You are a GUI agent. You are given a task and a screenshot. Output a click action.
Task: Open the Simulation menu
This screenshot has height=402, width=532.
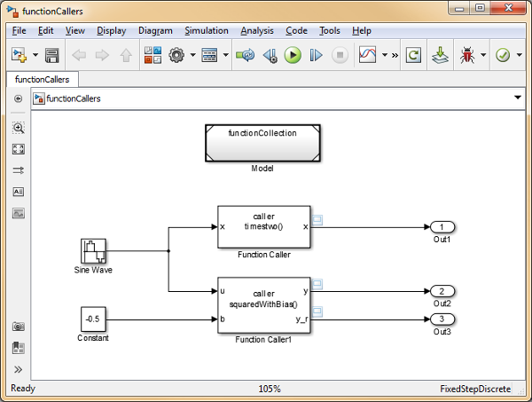coord(206,30)
